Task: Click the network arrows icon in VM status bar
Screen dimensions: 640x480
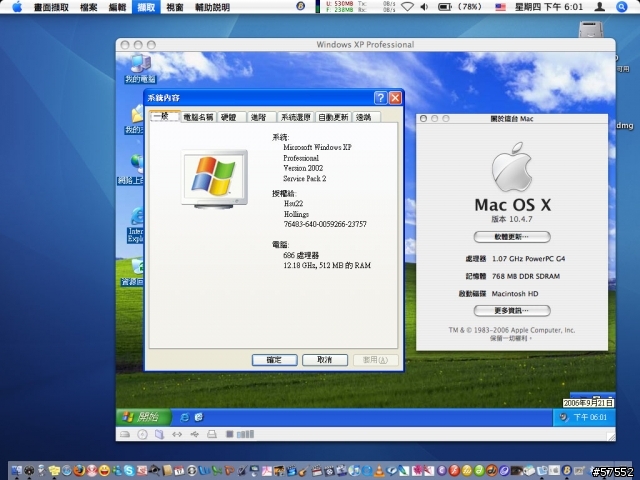Action: [x=177, y=434]
